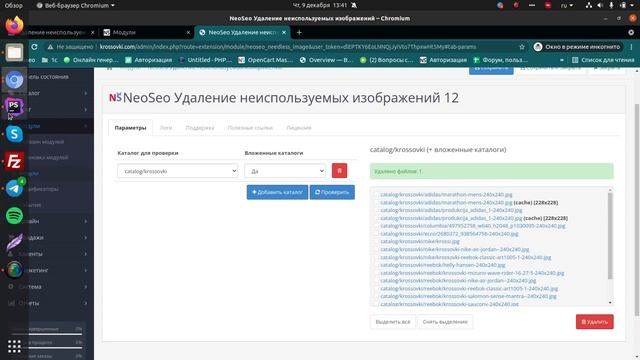Open the catalog/krossovki folder dropdown
Image resolution: width=640 pixels, height=360 pixels.
click(x=178, y=171)
